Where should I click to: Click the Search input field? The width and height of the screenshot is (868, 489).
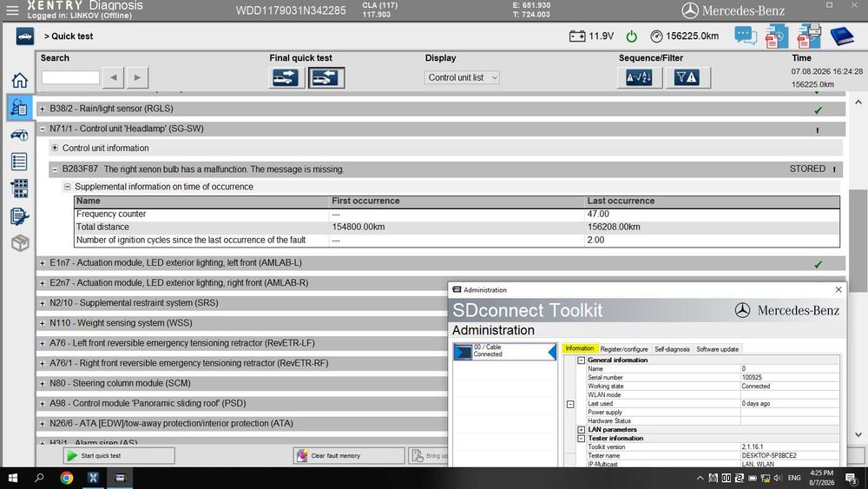click(x=70, y=77)
